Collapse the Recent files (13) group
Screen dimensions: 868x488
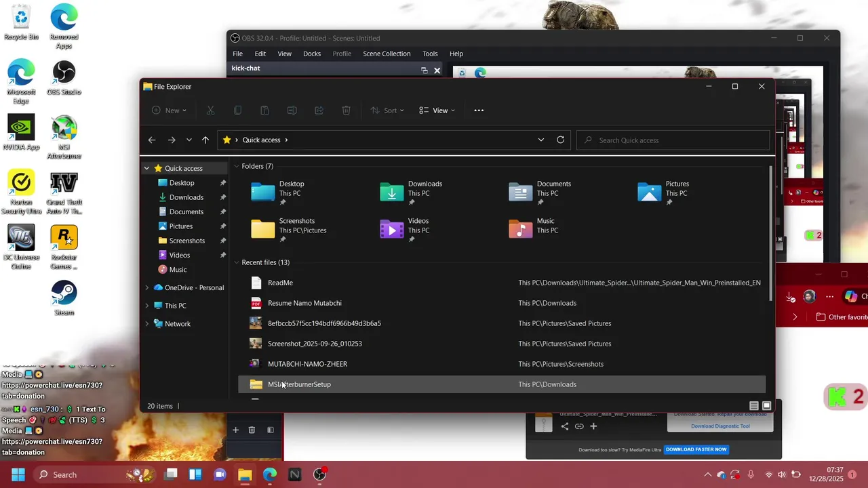pyautogui.click(x=237, y=262)
